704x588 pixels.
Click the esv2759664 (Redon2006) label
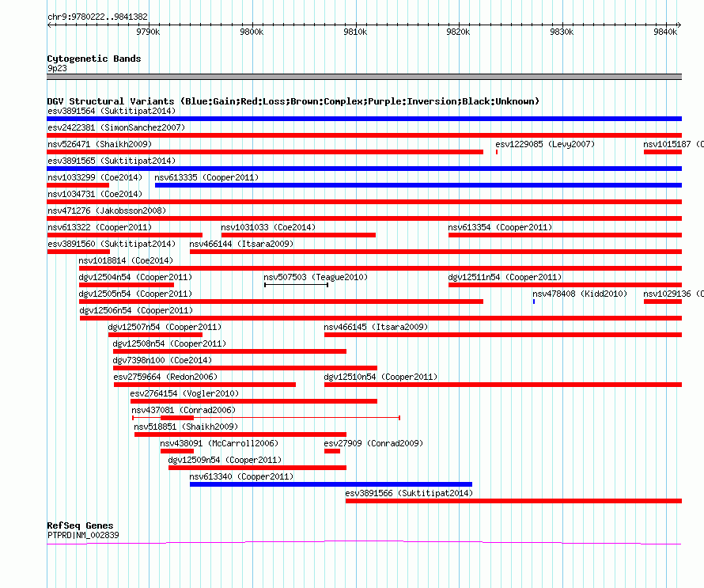pos(165,377)
